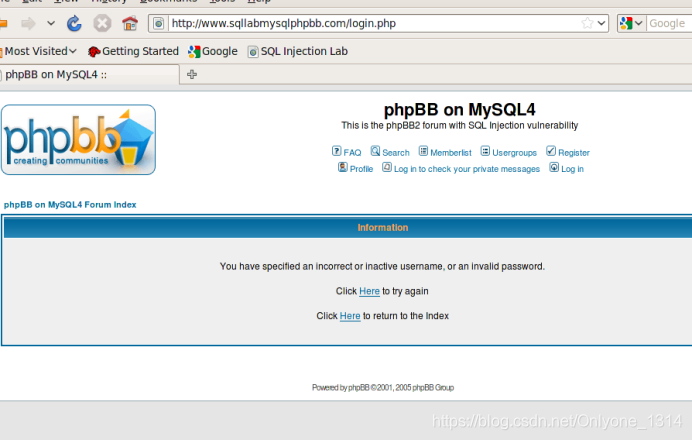
Task: Open the Register link
Action: 574,153
